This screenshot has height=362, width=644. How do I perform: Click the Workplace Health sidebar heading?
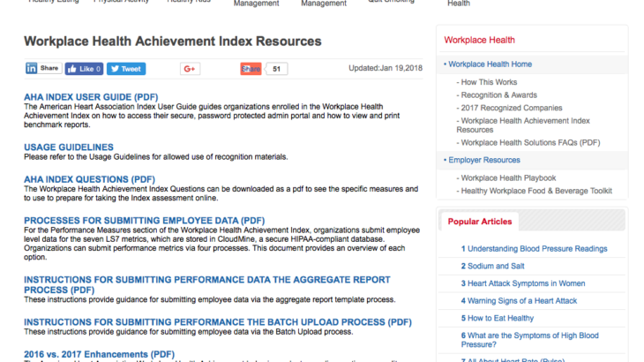[479, 40]
